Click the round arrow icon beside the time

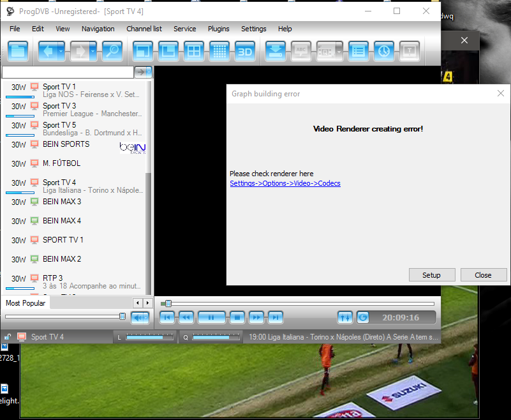click(x=363, y=317)
